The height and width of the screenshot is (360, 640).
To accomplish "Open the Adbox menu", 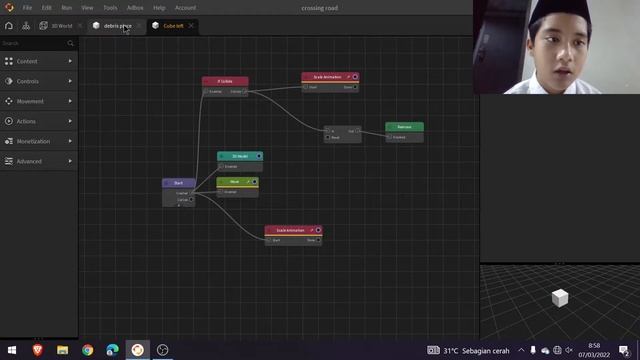I will pos(135,8).
